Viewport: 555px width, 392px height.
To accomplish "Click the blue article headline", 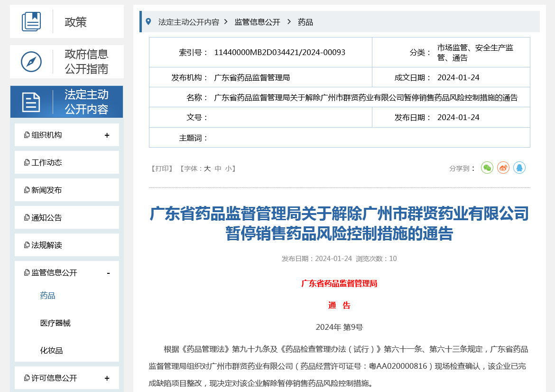I will coord(339,224).
